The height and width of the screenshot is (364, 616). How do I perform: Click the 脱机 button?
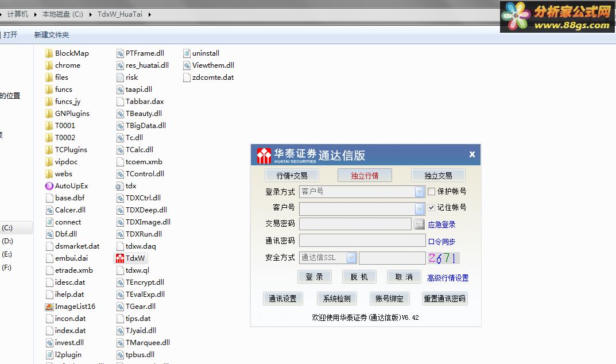[x=359, y=277]
